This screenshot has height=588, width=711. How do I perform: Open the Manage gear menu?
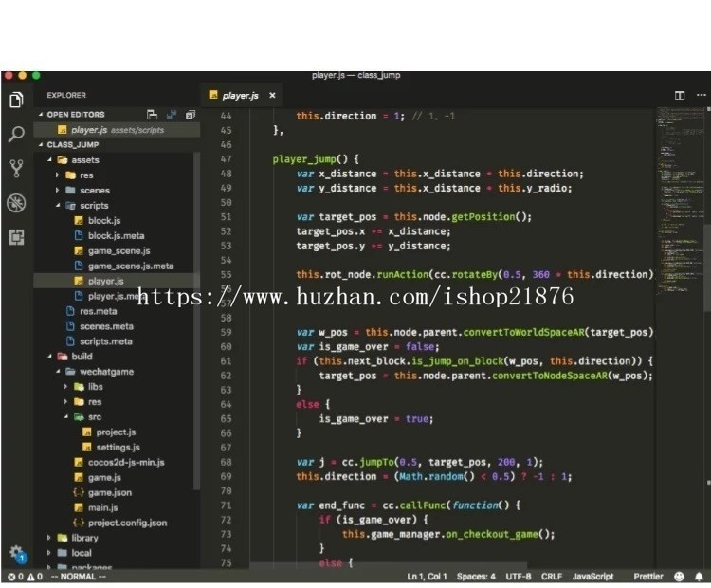(x=17, y=553)
